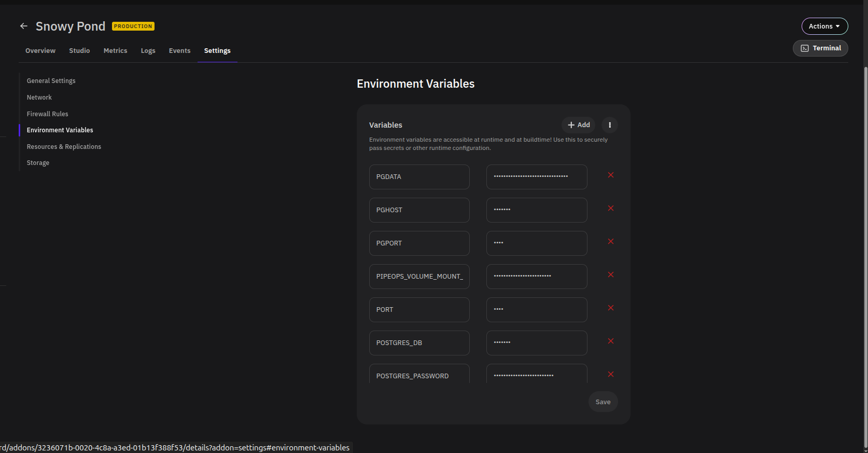Open Firewall Rules section
Screen dimensions: 868x453
coord(48,114)
